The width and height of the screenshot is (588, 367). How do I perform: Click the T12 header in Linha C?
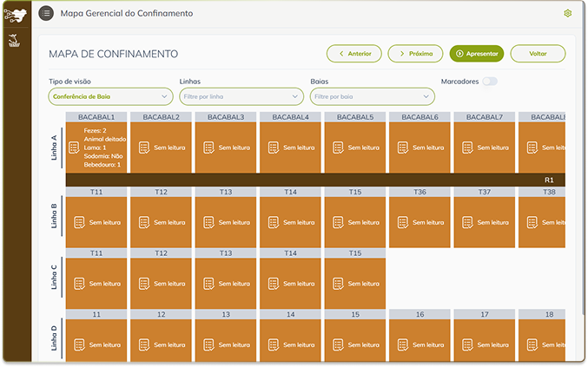click(x=161, y=253)
